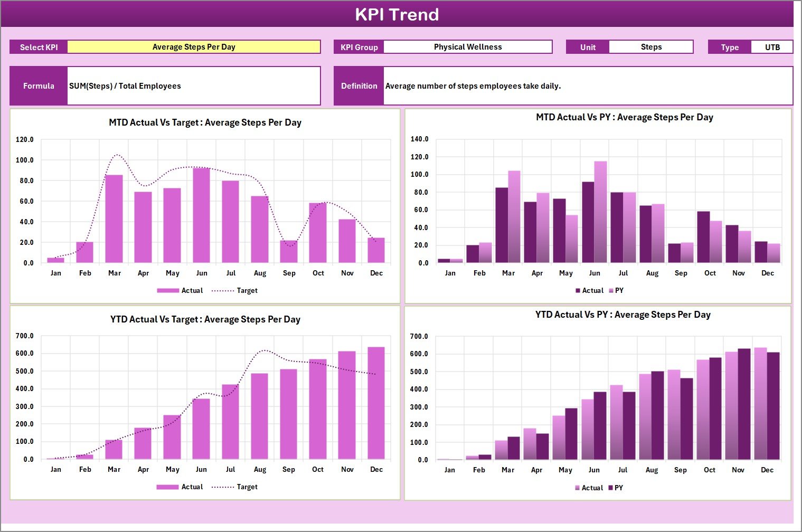Click the Formula text box
This screenshot has width=802, height=532.
click(194, 85)
